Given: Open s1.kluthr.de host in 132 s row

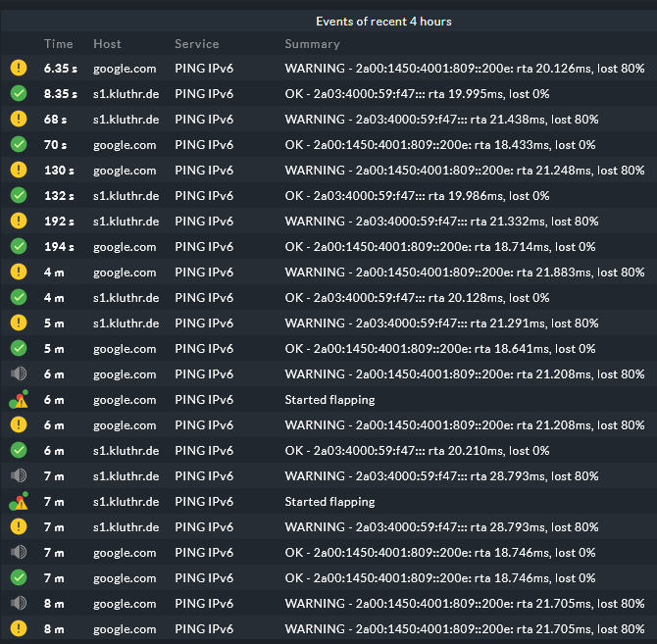Looking at the screenshot, I should [x=126, y=195].
